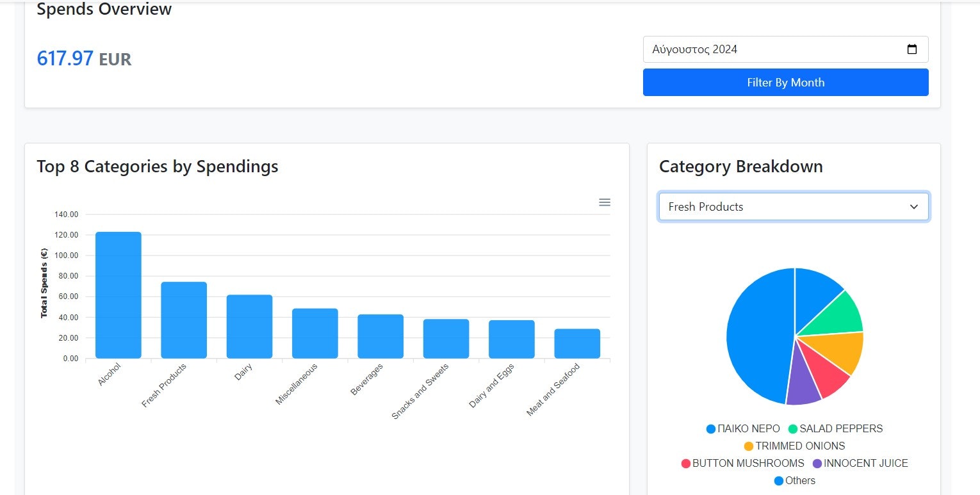
Task: Click the Filter By Month button
Action: pos(785,83)
